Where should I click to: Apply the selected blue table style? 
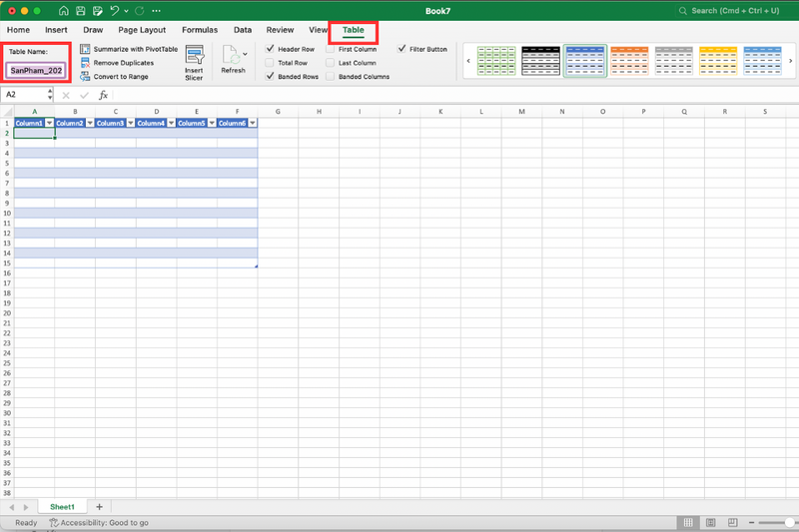coord(585,61)
